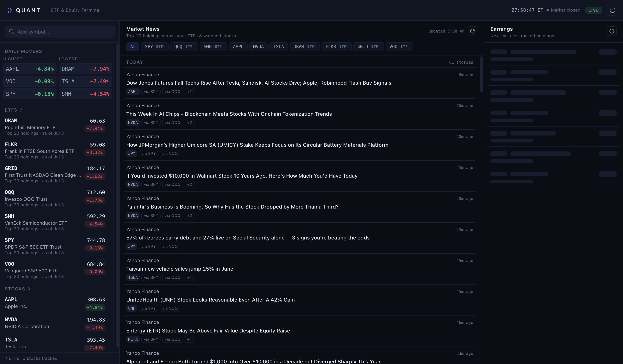Click AAPL tag on Dow Jones story
The width and height of the screenshot is (623, 364).
pos(133,92)
